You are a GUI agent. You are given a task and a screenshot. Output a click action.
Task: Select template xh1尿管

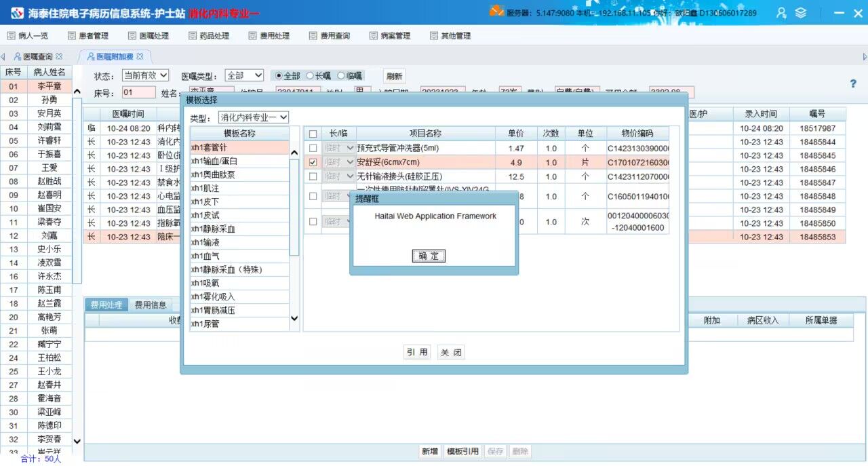239,324
